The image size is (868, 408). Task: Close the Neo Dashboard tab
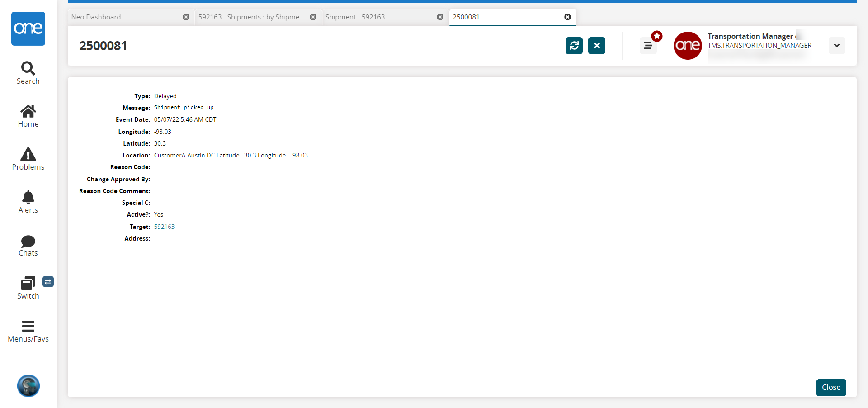click(186, 17)
